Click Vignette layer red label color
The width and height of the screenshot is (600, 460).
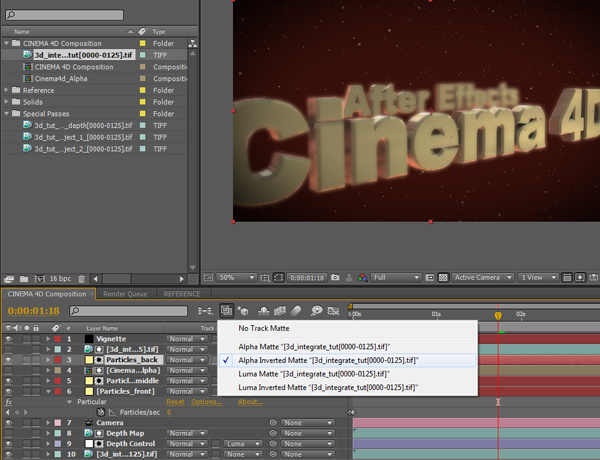(58, 339)
